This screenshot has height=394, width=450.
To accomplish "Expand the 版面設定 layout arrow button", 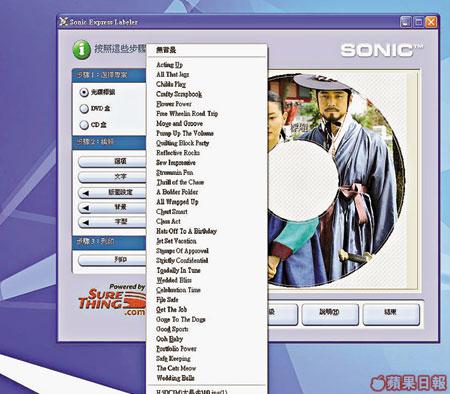I will [112, 192].
